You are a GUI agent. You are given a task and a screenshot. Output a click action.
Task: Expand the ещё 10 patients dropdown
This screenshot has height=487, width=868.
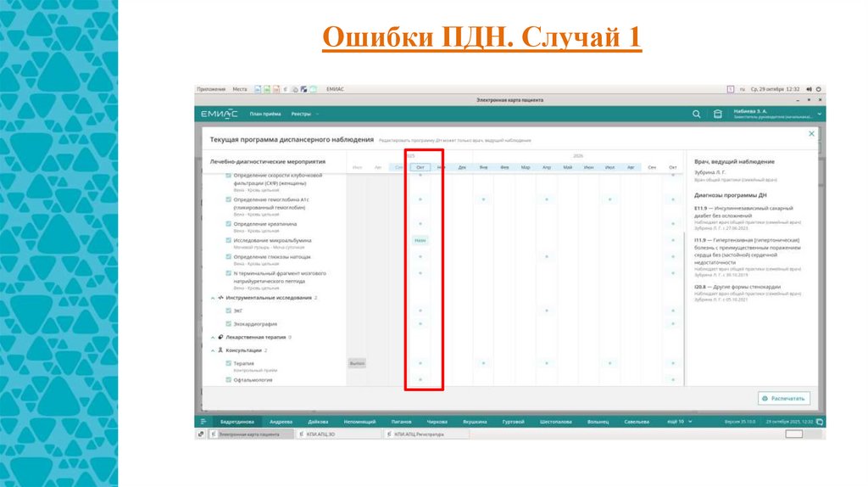680,422
